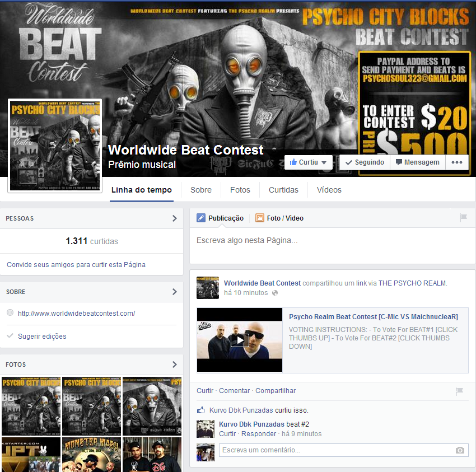
Task: Click the flag icon in composer header
Action: [x=463, y=217]
